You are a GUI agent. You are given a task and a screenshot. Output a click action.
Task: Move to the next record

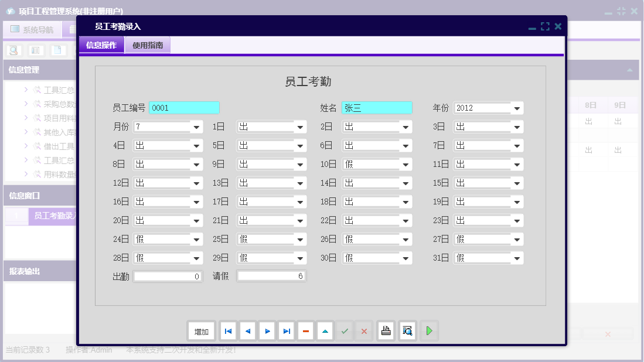pyautogui.click(x=267, y=331)
